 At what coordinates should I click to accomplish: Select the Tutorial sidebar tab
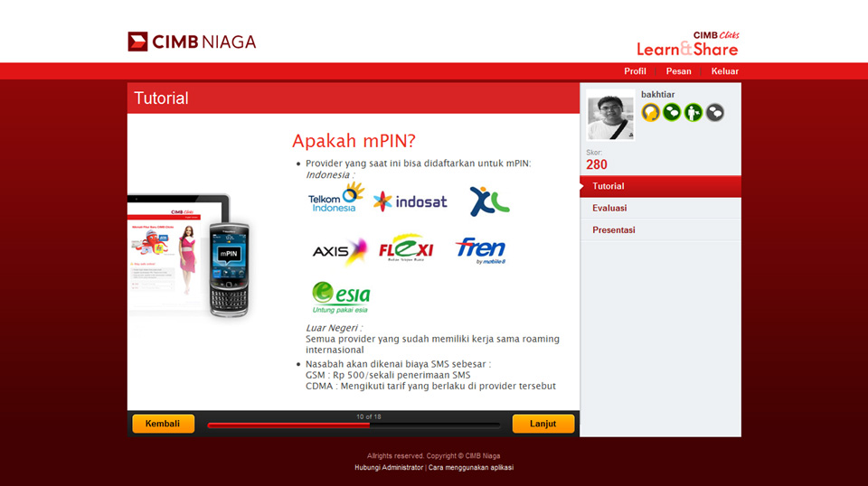pyautogui.click(x=660, y=186)
